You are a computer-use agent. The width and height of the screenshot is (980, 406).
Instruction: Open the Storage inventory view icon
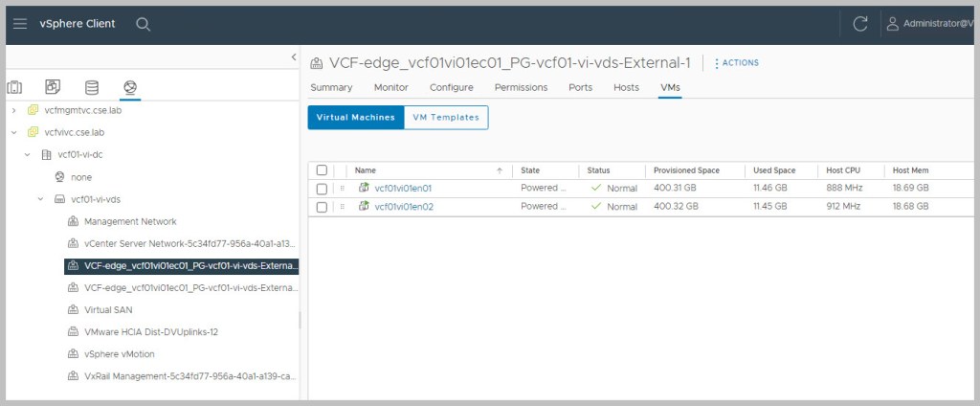coord(92,88)
